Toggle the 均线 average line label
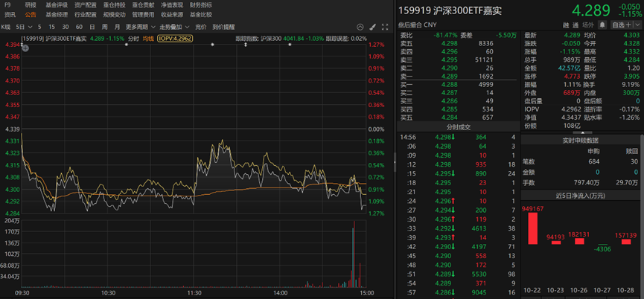Image resolution: width=644 pixels, height=299 pixels. pos(148,39)
